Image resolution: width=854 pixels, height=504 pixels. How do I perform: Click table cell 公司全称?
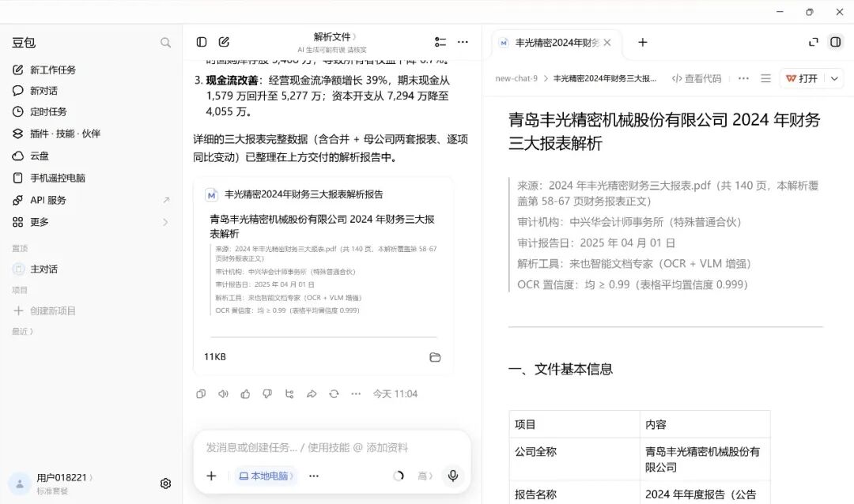[x=575, y=460]
